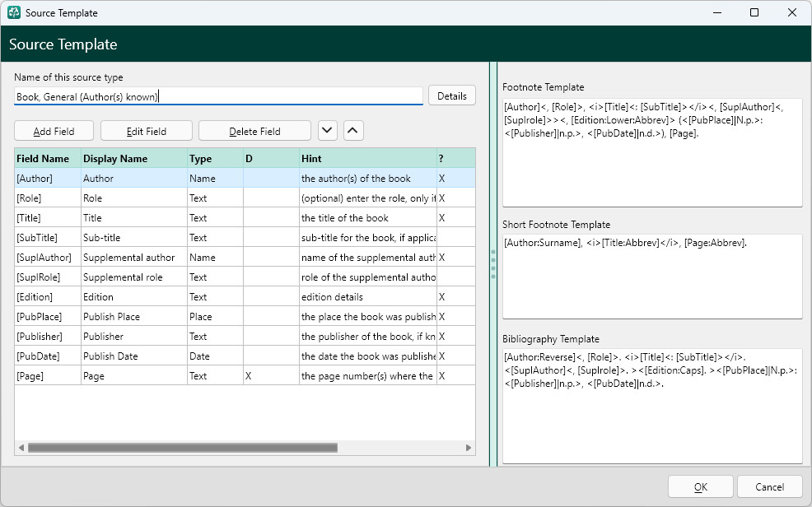Select the [SuplAuthor] field row
The image size is (812, 507).
(x=245, y=257)
